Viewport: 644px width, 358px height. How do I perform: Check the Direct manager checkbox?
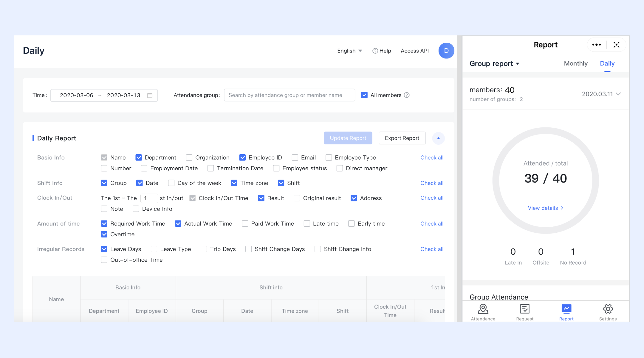click(340, 168)
